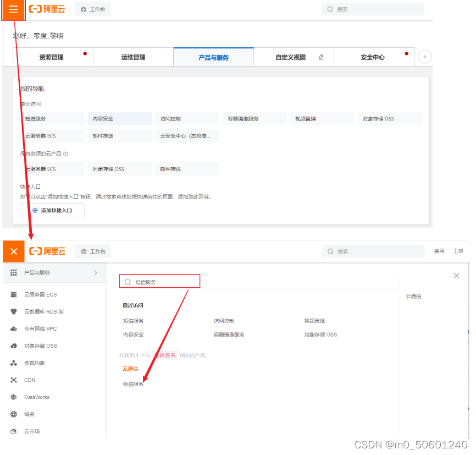Image resolution: width=476 pixels, height=455 pixels.
Task: Open 内容安全 tile in recent visits
Action: click(120, 118)
